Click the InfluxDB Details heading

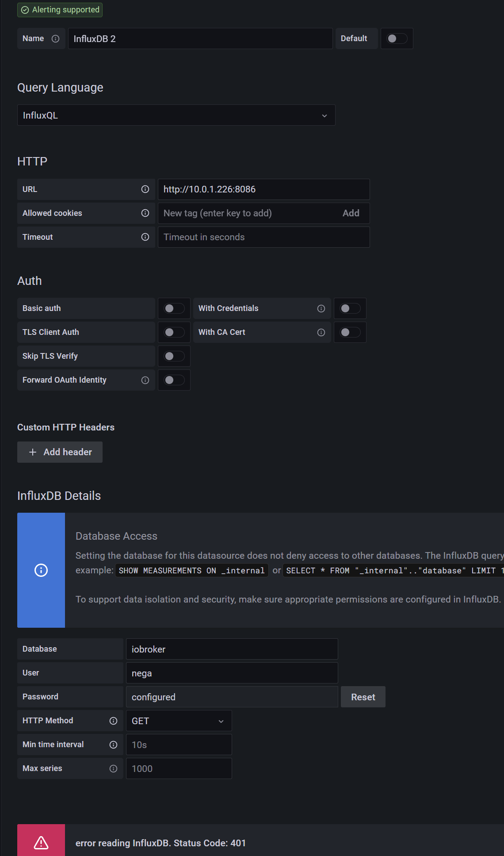[59, 496]
